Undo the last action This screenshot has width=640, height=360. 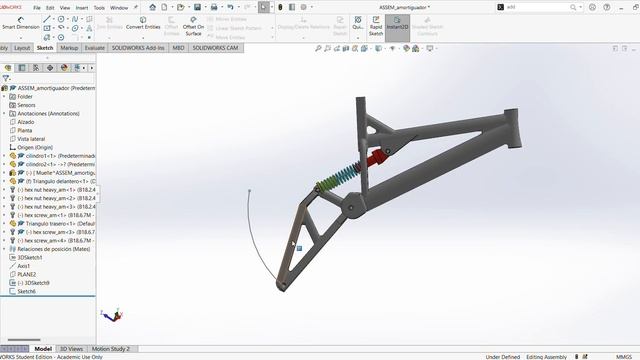(230, 7)
